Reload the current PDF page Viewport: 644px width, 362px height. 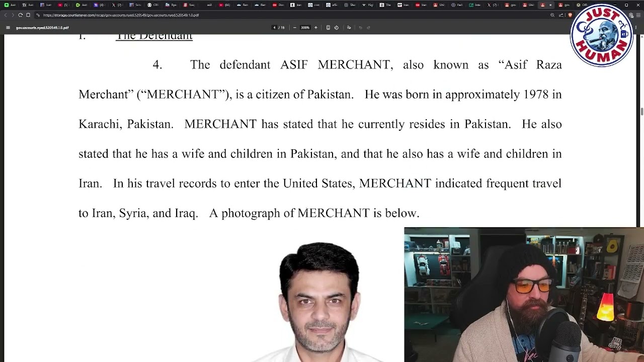[x=20, y=15]
